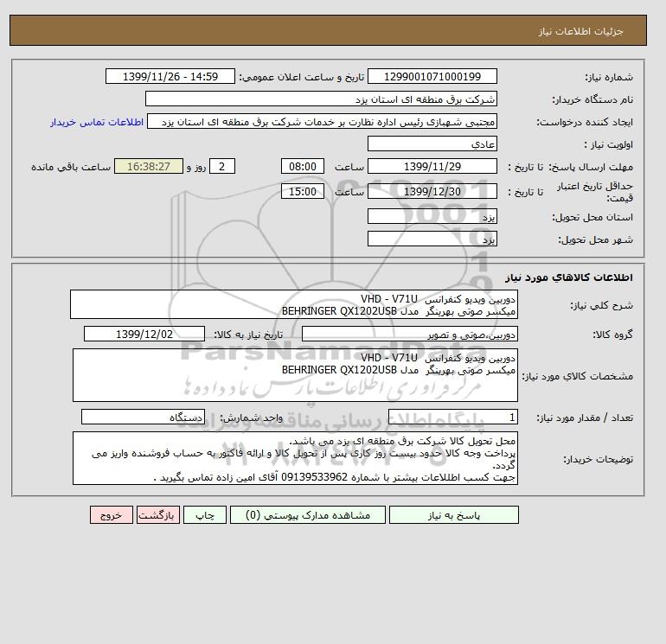The height and width of the screenshot is (644, 666).
Task: Click the goods group field دوربین،صوتی و تصویر
Action: point(409,335)
